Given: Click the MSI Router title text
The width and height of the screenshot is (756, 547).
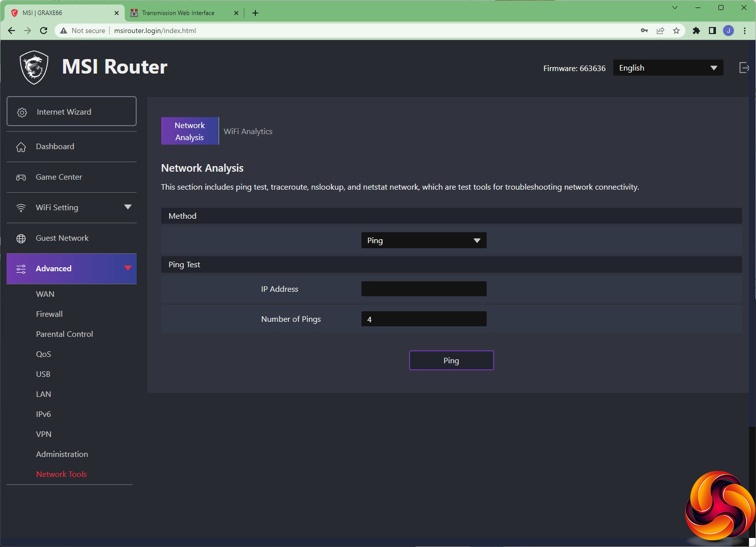Looking at the screenshot, I should 115,67.
